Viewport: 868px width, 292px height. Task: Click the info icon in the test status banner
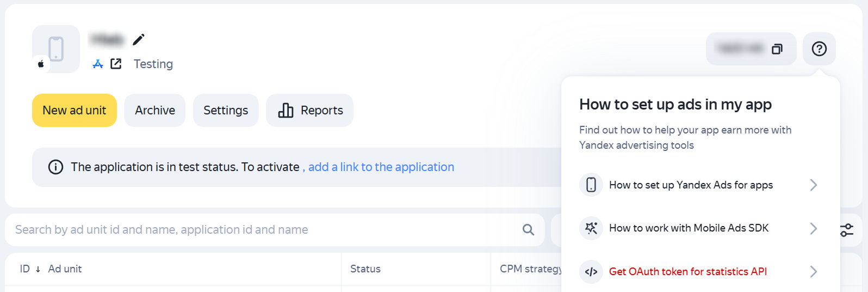tap(56, 167)
